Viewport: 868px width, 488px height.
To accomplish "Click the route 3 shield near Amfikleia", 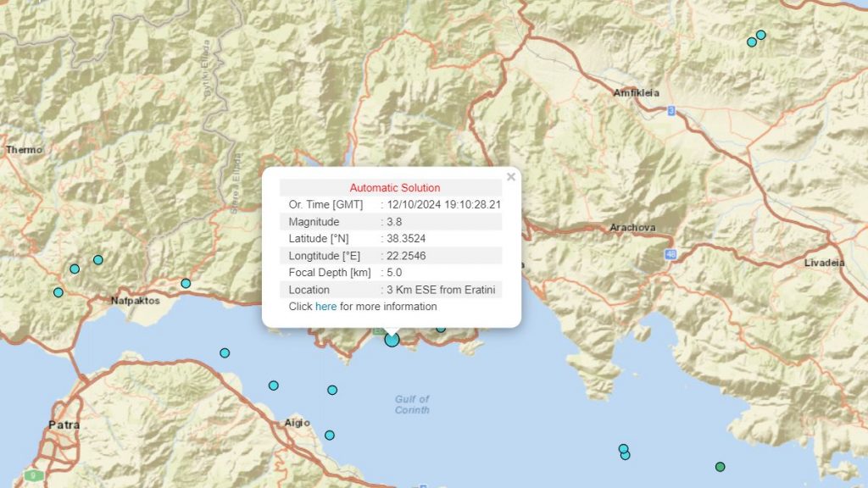I will 670,110.
